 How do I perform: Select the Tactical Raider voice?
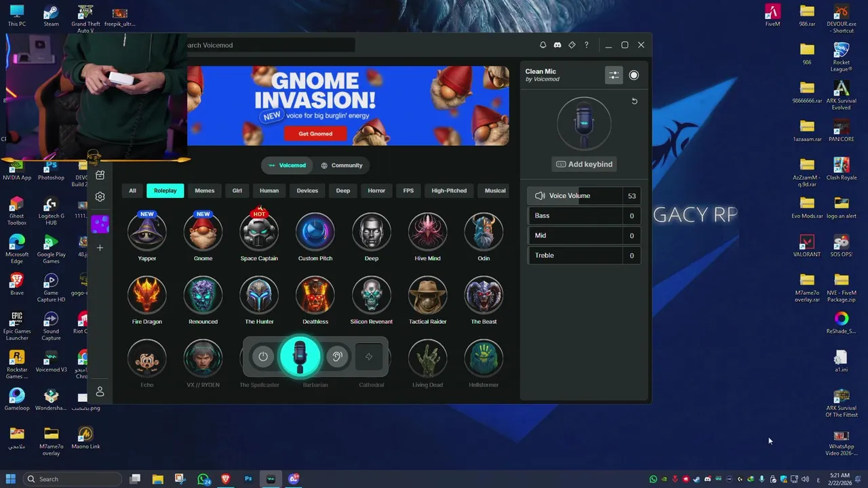coord(427,295)
